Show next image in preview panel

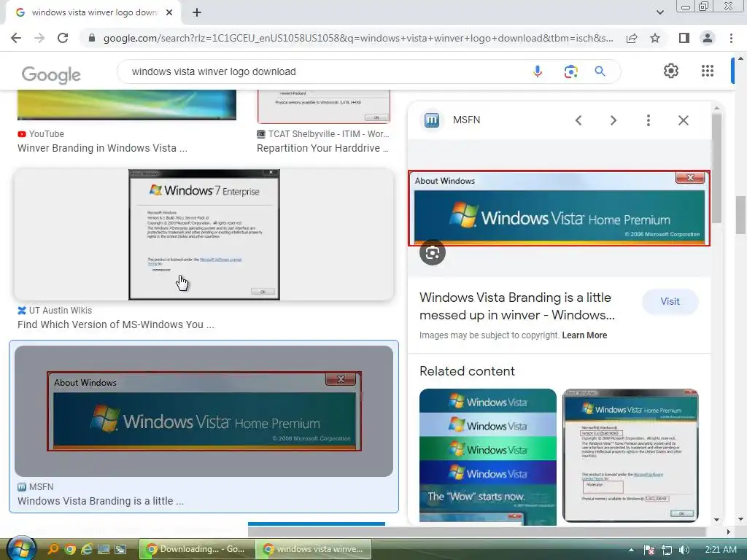click(614, 120)
